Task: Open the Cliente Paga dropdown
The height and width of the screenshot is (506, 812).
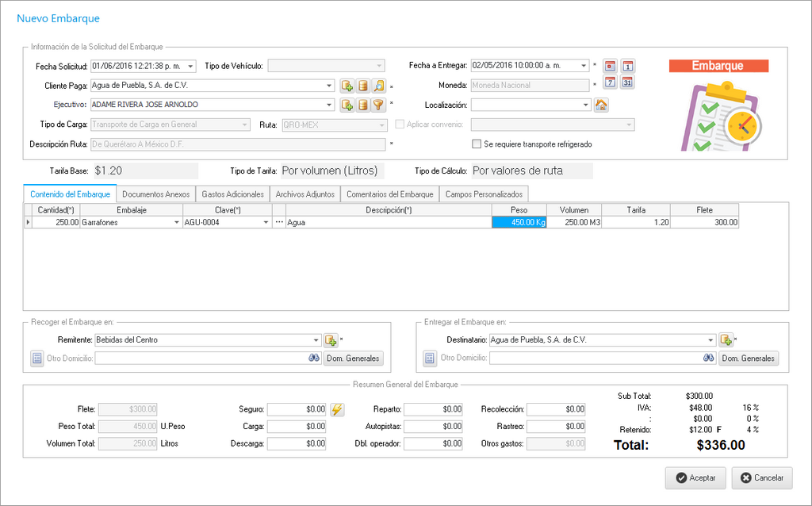Action: 329,86
